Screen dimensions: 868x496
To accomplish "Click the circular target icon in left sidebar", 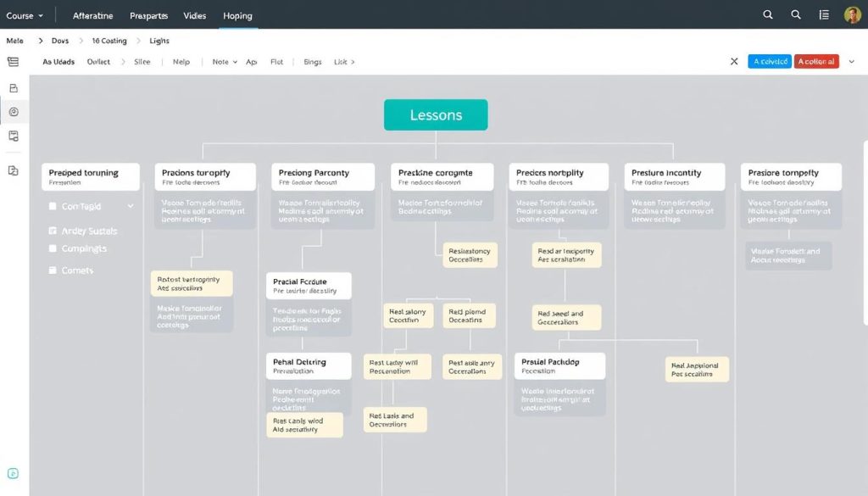I will (x=13, y=112).
